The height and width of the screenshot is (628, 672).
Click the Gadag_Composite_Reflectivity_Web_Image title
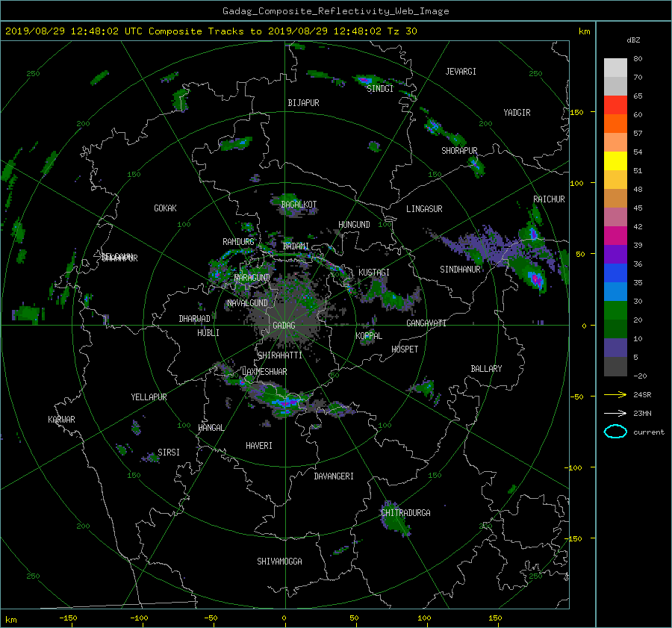[335, 11]
